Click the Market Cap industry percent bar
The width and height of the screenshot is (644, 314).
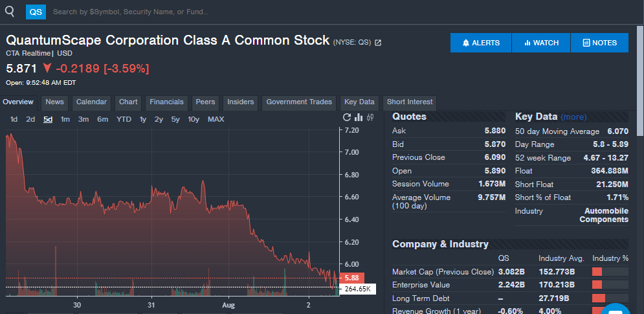tap(610, 272)
